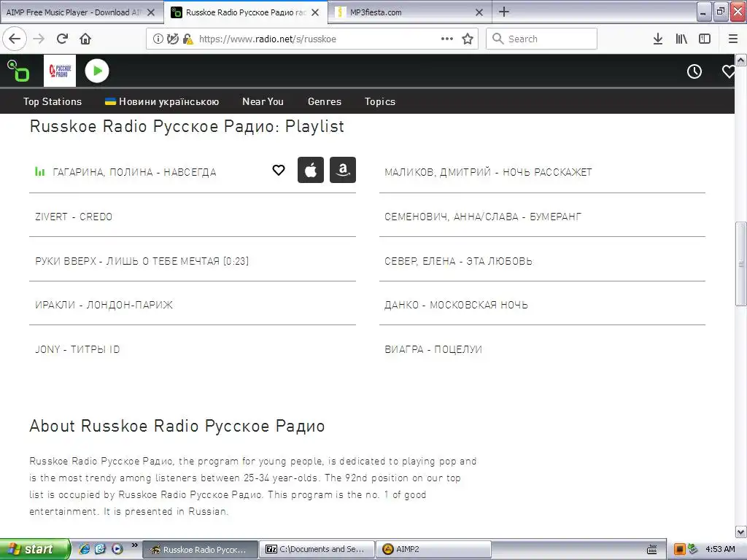747x560 pixels.
Task: Open a new tab with the plus button
Action: [x=504, y=12]
